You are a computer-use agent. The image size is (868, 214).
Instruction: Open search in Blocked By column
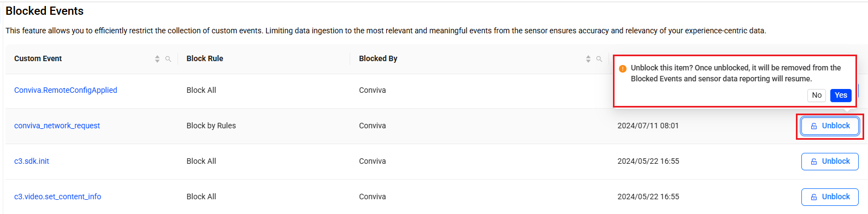tap(599, 59)
